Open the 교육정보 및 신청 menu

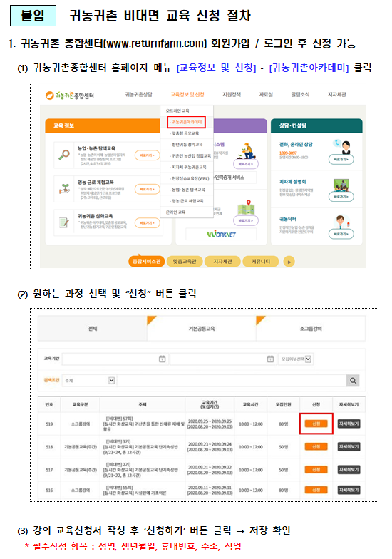tap(187, 94)
